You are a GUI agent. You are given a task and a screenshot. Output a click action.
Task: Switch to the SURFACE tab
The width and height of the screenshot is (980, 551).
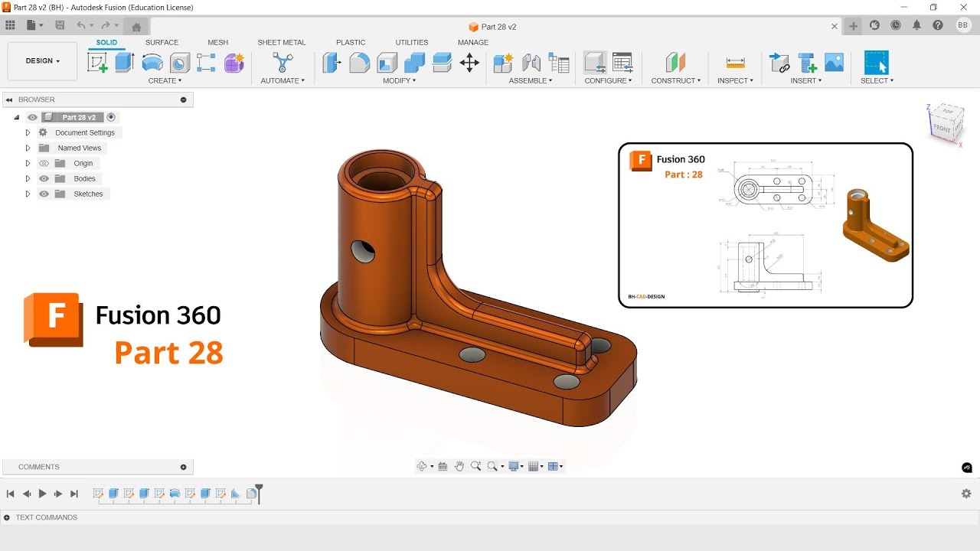tap(162, 42)
